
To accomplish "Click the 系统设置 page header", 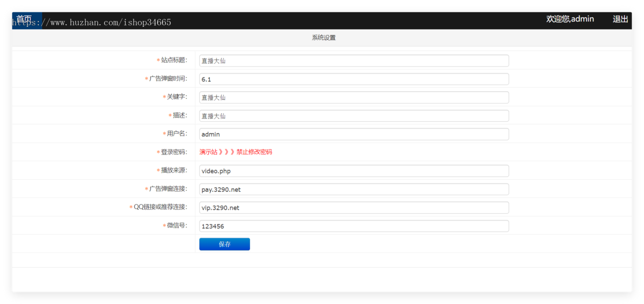I will tap(324, 38).
